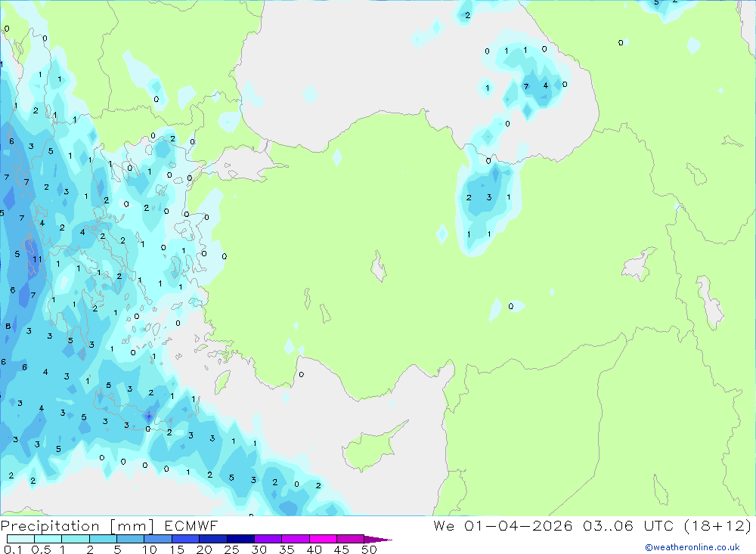This screenshot has height=554, width=756.
Task: Click the word Precipitation in the title
Action: (x=50, y=526)
